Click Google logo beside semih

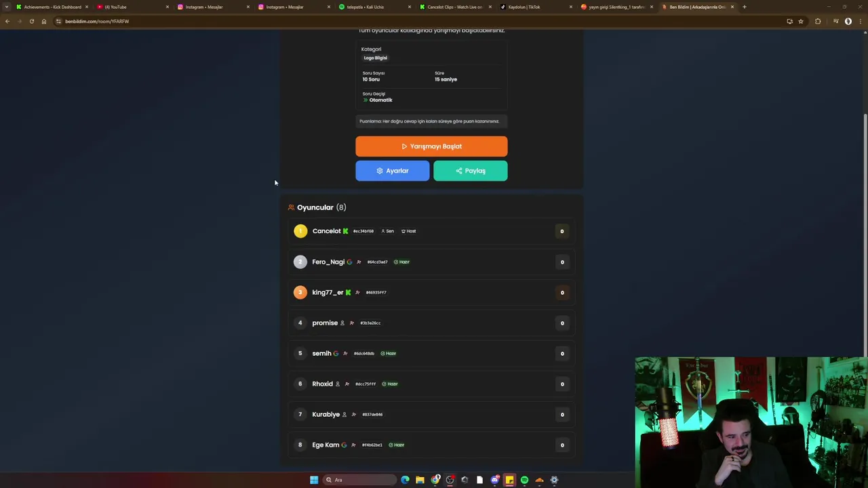point(336,354)
